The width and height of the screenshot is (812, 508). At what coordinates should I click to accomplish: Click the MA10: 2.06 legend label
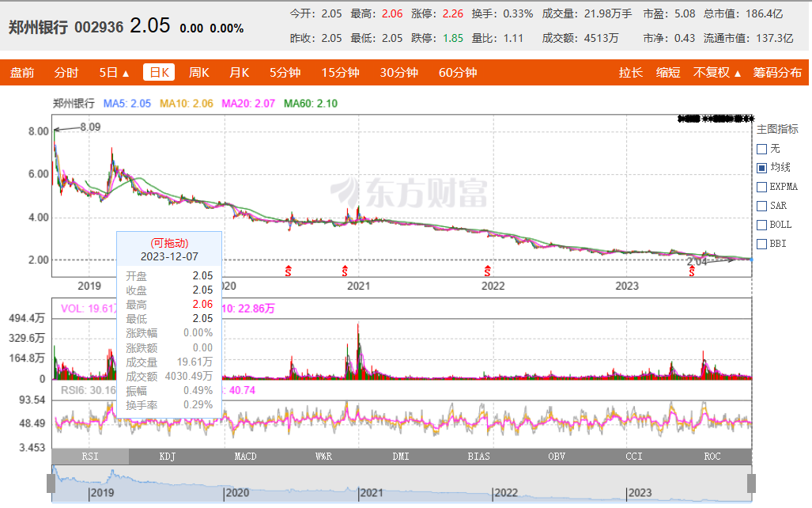tap(187, 103)
